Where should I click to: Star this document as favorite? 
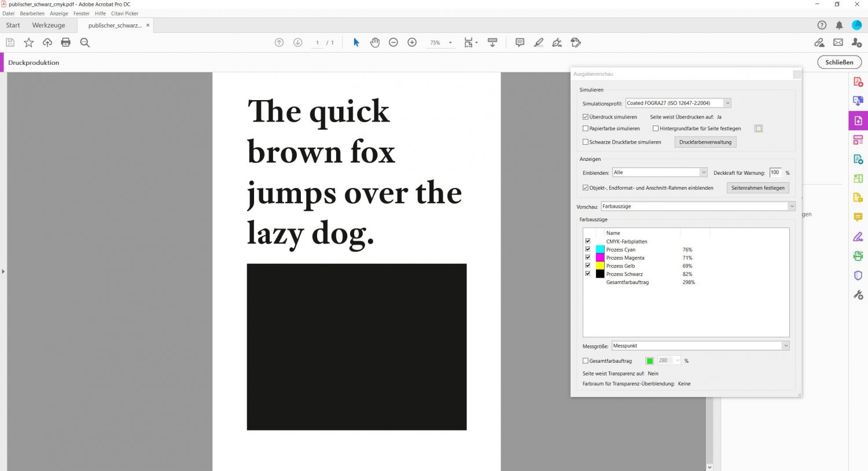29,42
